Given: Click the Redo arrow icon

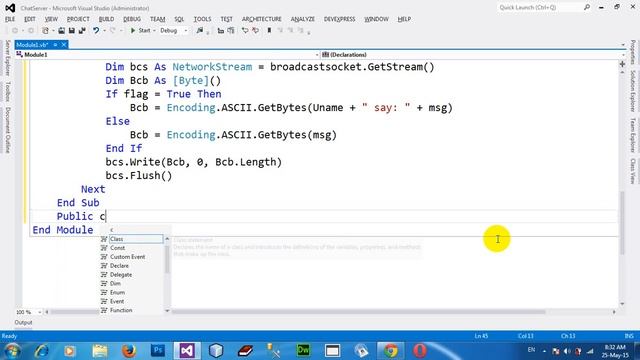Looking at the screenshot, I should point(113,31).
